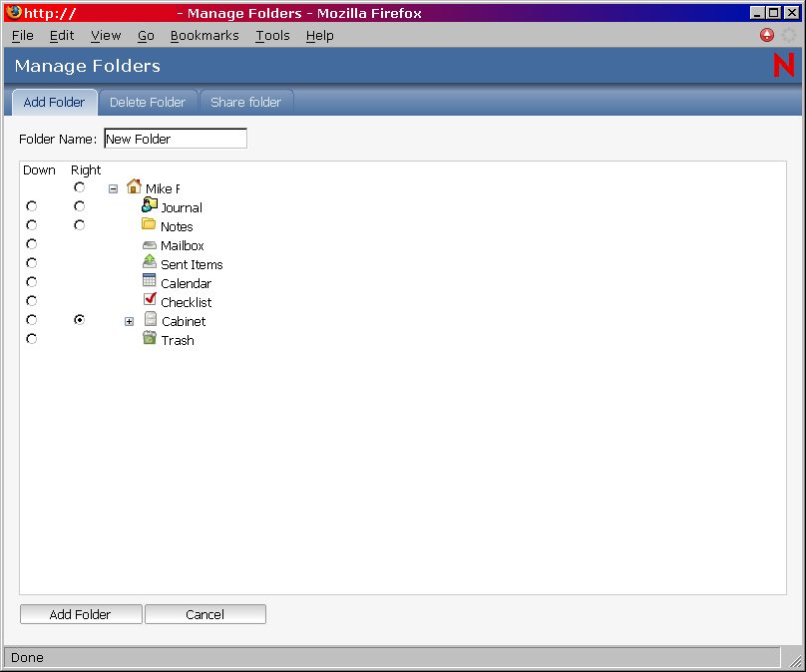Click the Checklist label
This screenshot has width=806, height=672.
(x=187, y=303)
